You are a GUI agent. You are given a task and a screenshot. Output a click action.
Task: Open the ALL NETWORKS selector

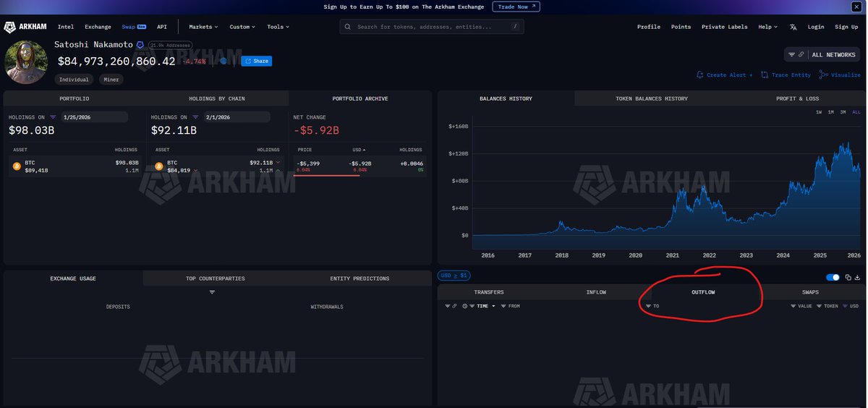tap(823, 55)
